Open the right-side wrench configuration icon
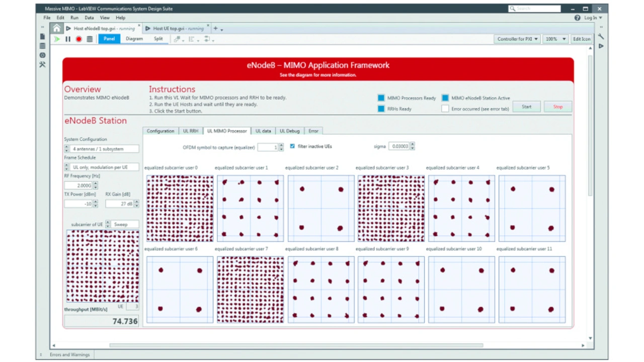The height and width of the screenshot is (362, 644). (x=601, y=37)
